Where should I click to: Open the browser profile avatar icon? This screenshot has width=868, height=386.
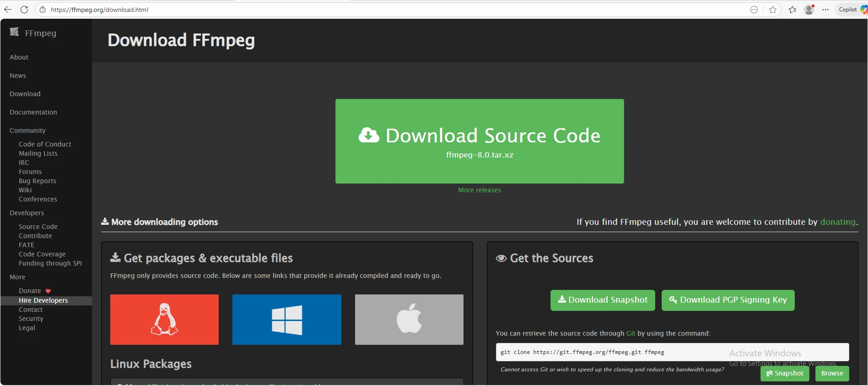pos(809,10)
